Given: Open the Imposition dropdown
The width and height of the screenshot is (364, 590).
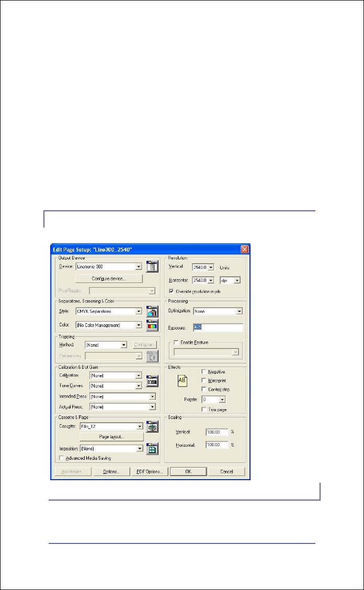Looking at the screenshot, I should click(111, 449).
